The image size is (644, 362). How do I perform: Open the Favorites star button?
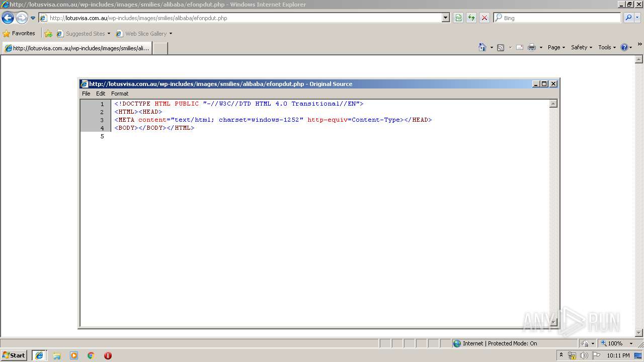[x=19, y=33]
